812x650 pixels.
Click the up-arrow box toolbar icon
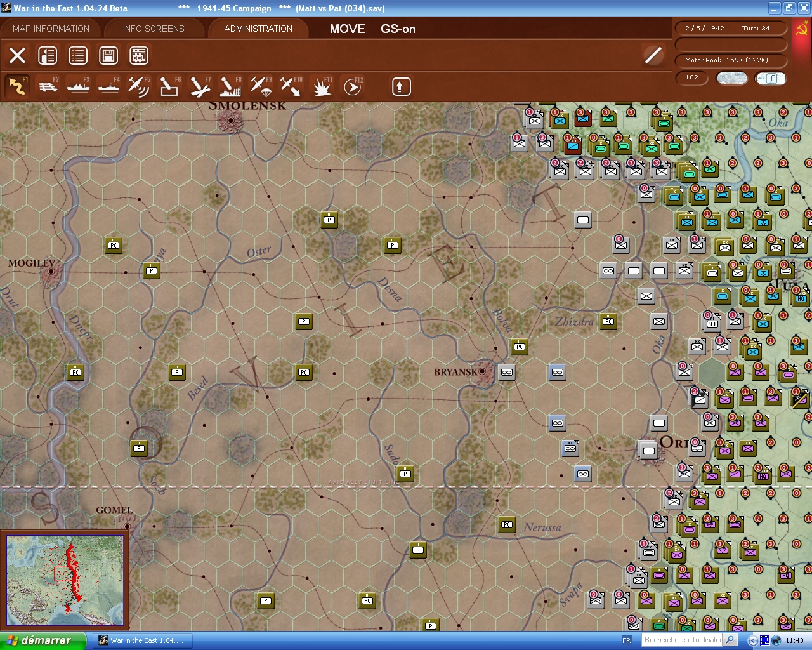[401, 86]
